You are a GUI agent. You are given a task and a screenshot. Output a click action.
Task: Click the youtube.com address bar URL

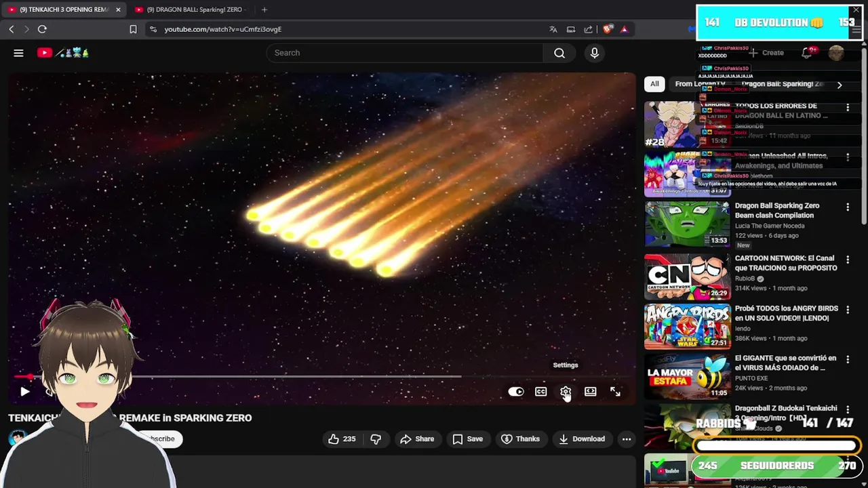pos(222,29)
